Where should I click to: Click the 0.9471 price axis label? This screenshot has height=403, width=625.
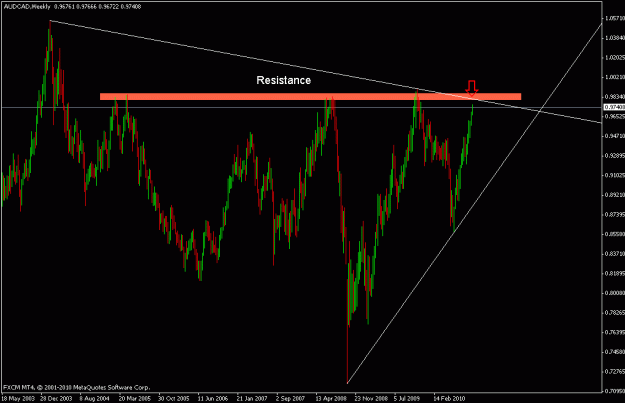(615, 136)
